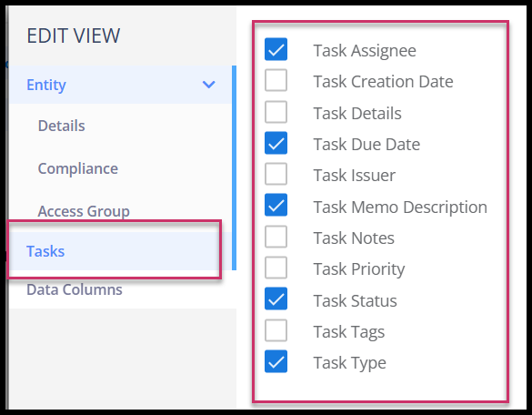This screenshot has height=415, width=532.
Task: Disable the Task Memo Description checkbox
Action: [x=276, y=205]
